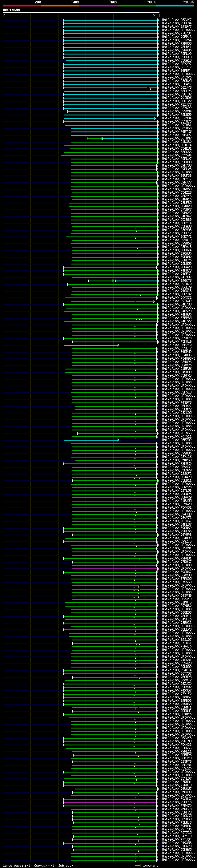Select hit UniRef100_C1E3R7

176,135
